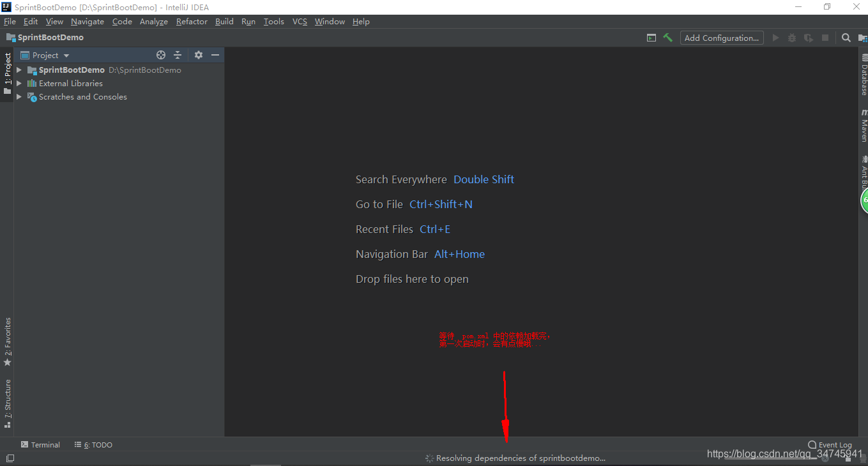
Task: Click the locate/scroll from source target icon
Action: pos(161,56)
